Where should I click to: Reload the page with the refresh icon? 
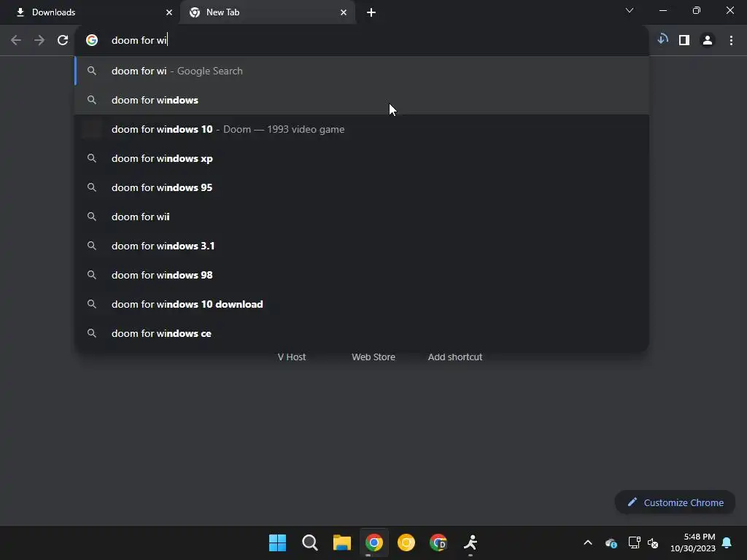[63, 40]
